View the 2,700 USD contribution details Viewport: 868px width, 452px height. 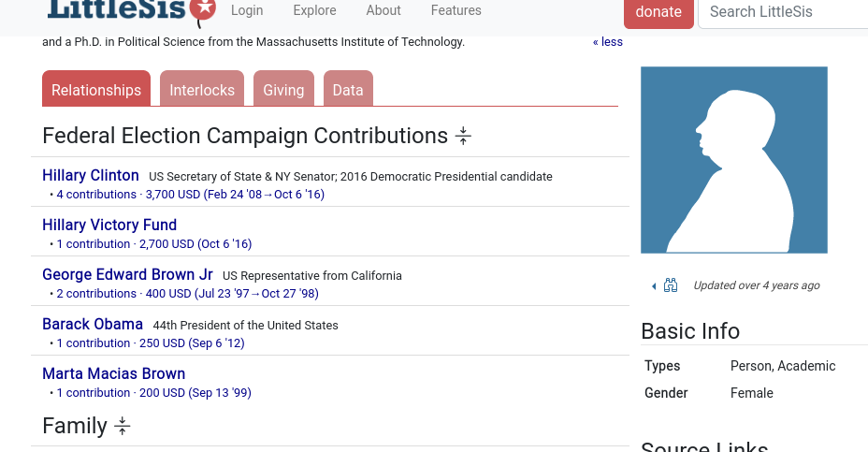click(x=154, y=244)
